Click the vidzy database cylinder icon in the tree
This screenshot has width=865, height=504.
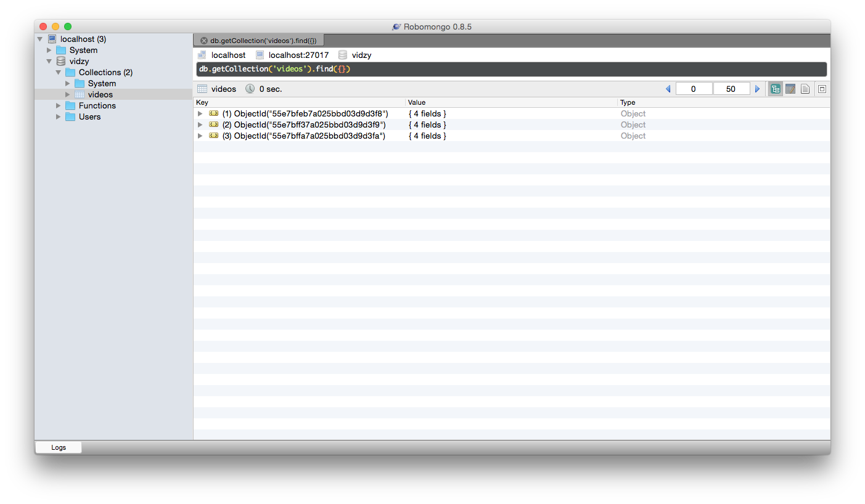61,61
